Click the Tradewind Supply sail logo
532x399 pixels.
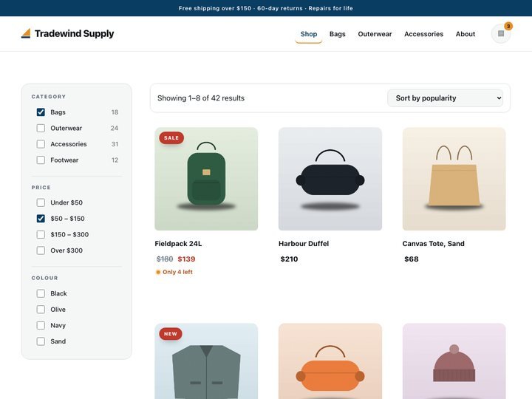[26, 33]
